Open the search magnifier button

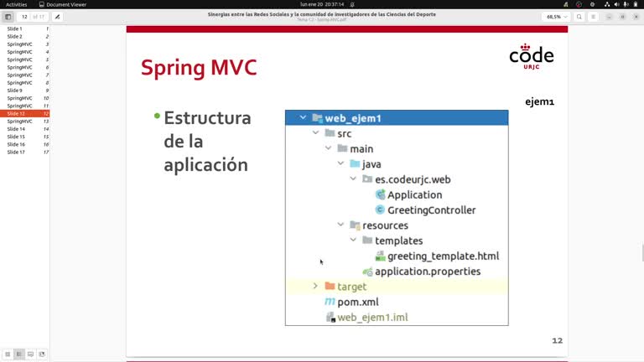579,17
